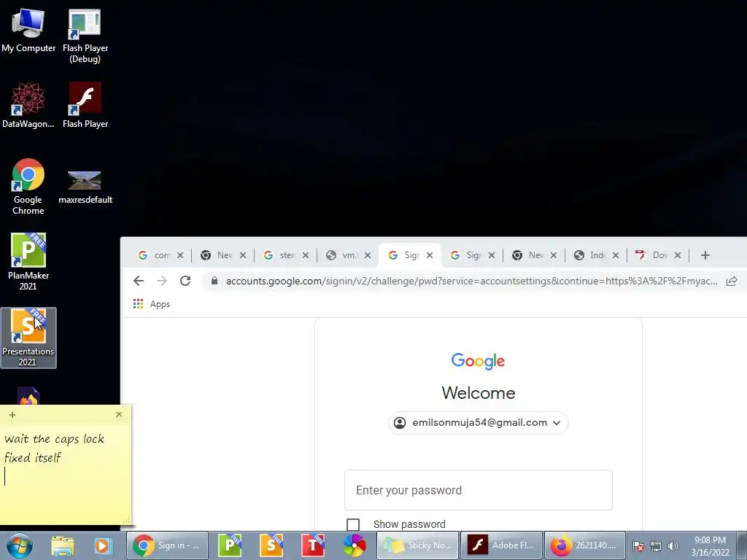
Task: View site info via lock icon
Action: 214,281
